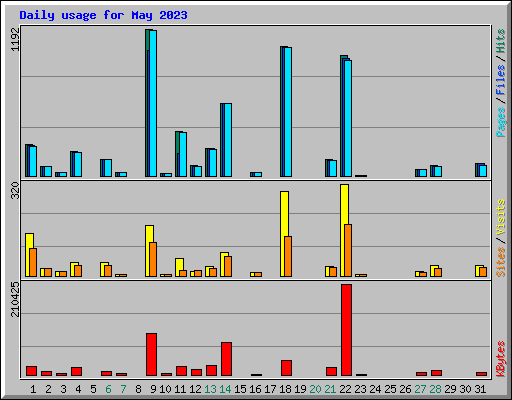Select the red KBytes bar for day 14
The height and width of the screenshot is (400, 512).
point(226,359)
